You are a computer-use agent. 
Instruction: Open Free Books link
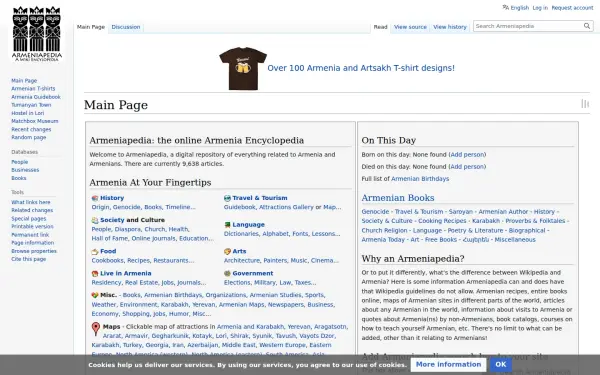pyautogui.click(x=441, y=240)
